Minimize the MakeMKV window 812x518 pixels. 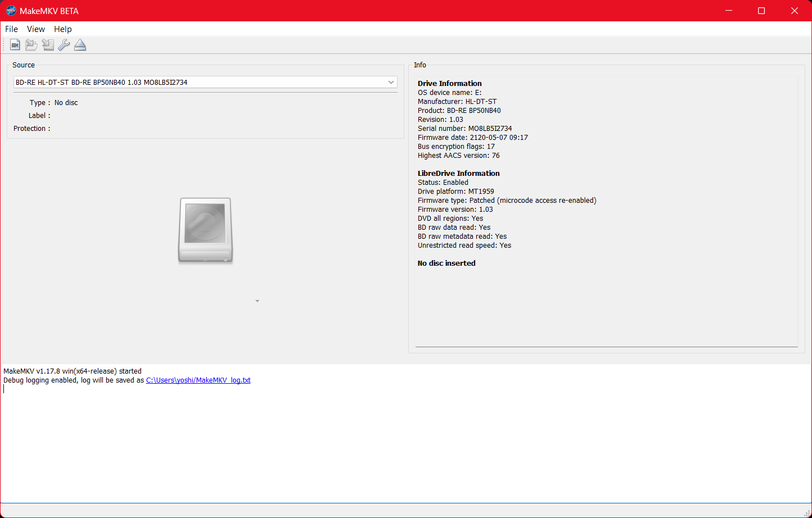[729, 11]
